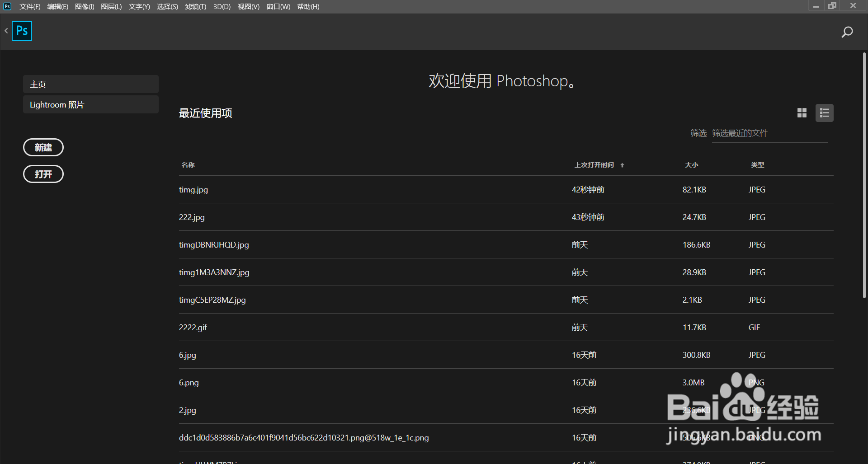Sort by 名称 column header

pyautogui.click(x=188, y=165)
